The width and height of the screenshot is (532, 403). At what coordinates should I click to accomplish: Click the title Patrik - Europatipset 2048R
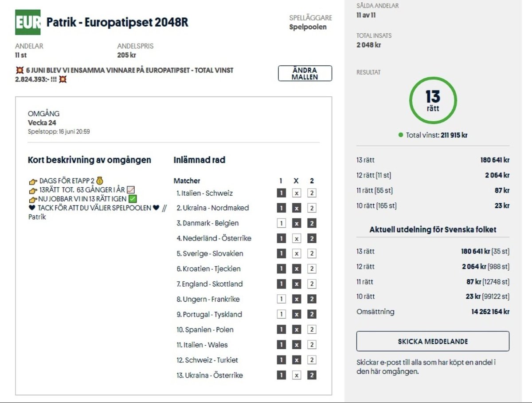[x=117, y=22]
